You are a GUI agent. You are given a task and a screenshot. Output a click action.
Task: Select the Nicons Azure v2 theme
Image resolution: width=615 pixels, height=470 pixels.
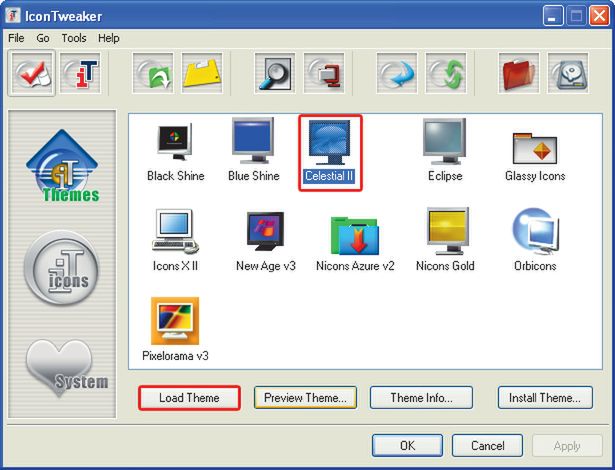tap(355, 243)
